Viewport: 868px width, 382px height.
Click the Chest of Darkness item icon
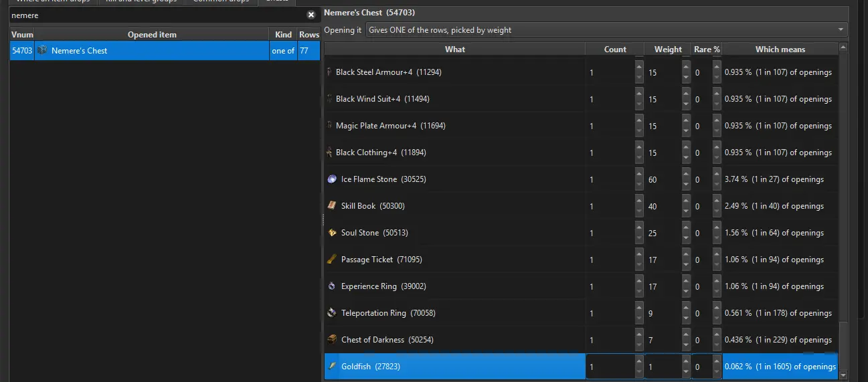[x=332, y=339]
